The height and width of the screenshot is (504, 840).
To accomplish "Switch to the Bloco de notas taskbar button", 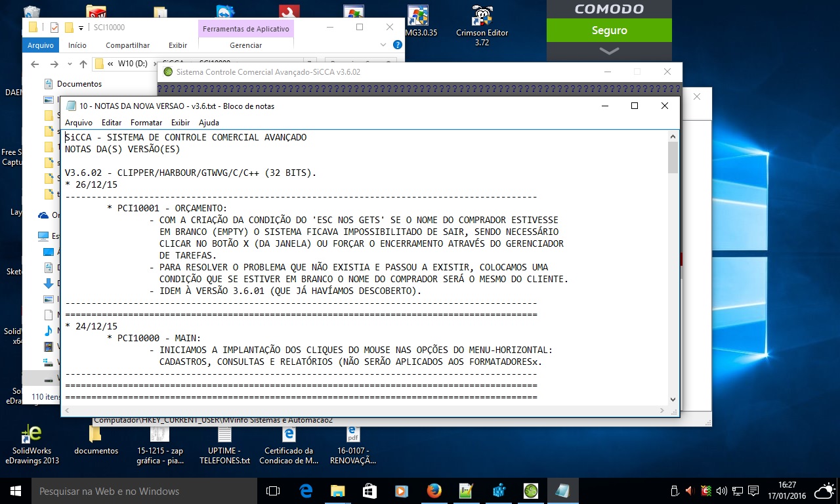I will pos(562,491).
